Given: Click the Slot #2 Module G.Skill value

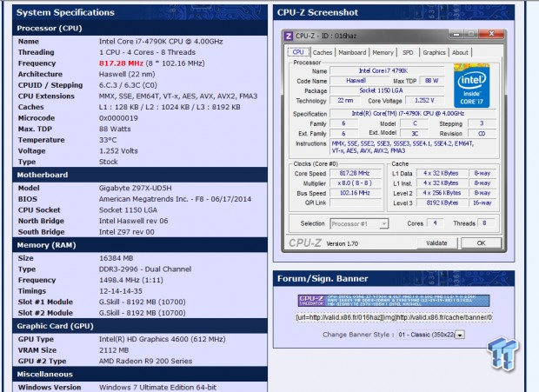Looking at the screenshot, I should point(143,313).
